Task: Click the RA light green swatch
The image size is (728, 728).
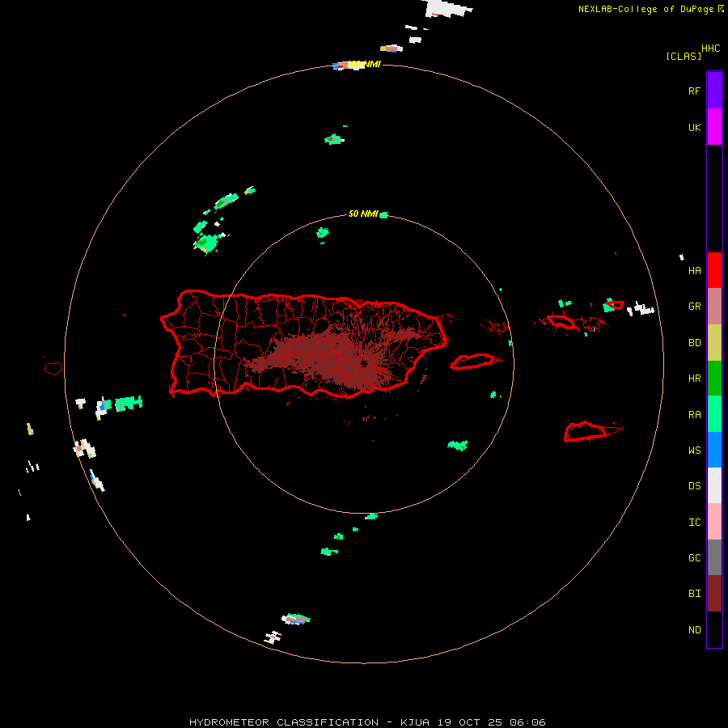Action: click(x=714, y=414)
